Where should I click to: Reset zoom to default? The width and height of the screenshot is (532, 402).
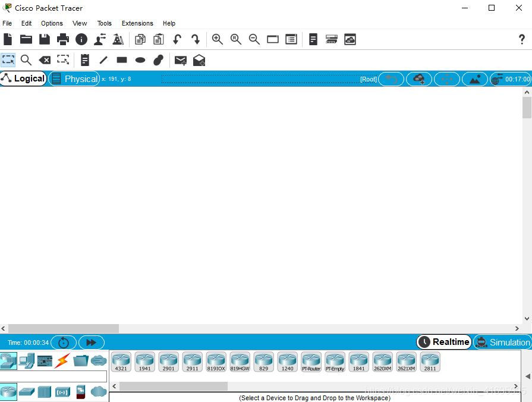236,39
